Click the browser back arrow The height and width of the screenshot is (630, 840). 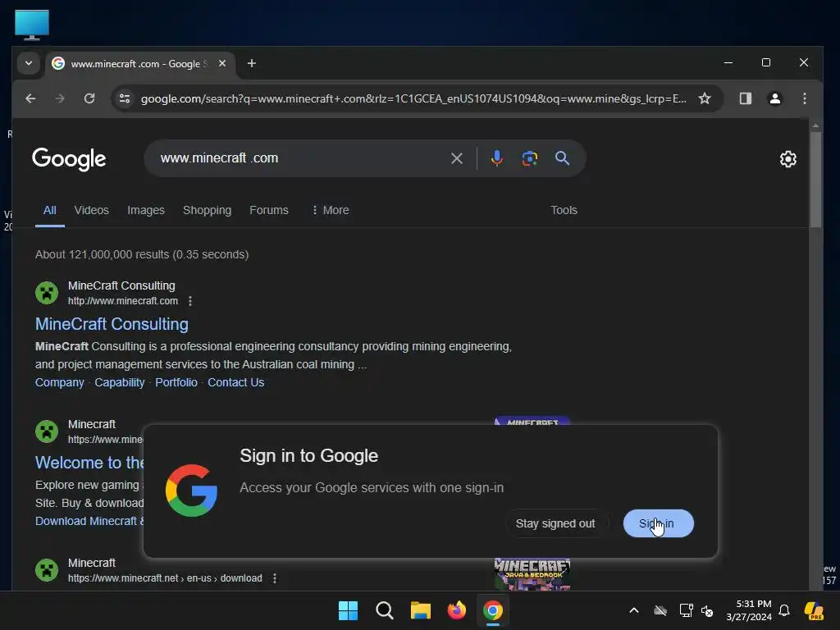pyautogui.click(x=30, y=98)
